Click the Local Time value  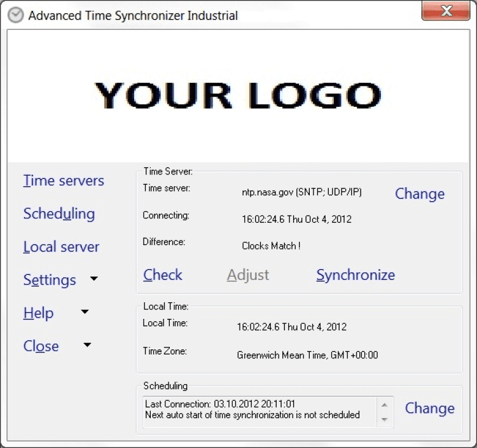292,327
